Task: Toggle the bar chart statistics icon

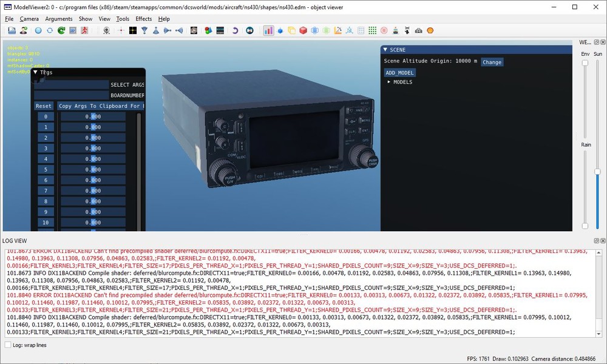Action: (268, 30)
